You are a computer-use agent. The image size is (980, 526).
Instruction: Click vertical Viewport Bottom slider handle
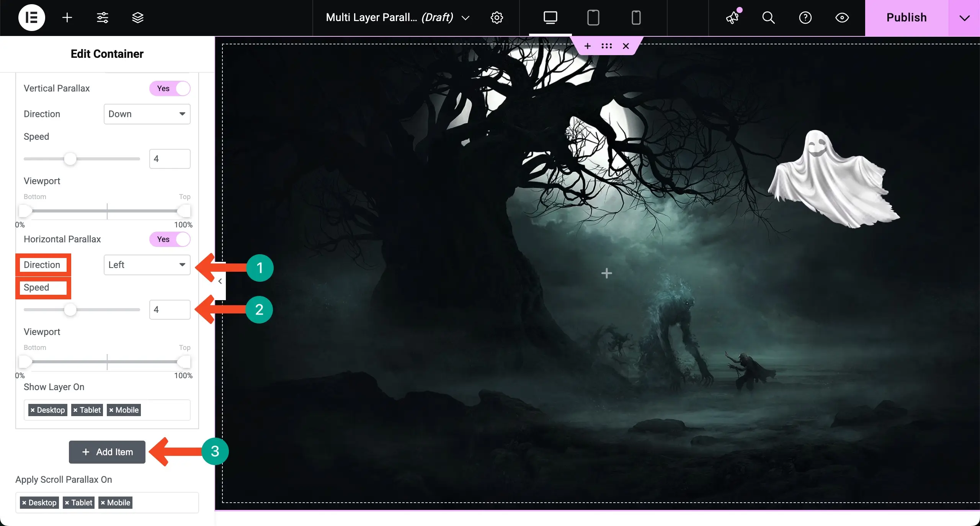25,211
